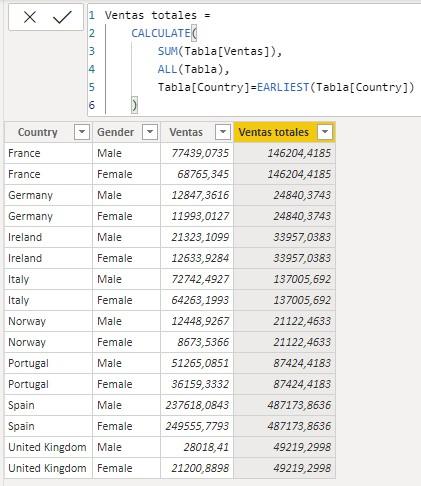Click the CALCULATE function in formula
The height and width of the screenshot is (486, 421).
(161, 33)
